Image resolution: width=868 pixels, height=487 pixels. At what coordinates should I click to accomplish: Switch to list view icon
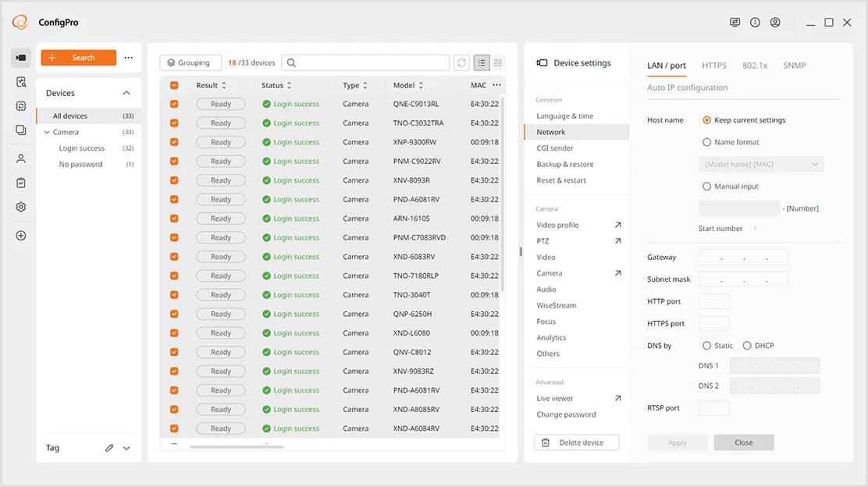(482, 63)
